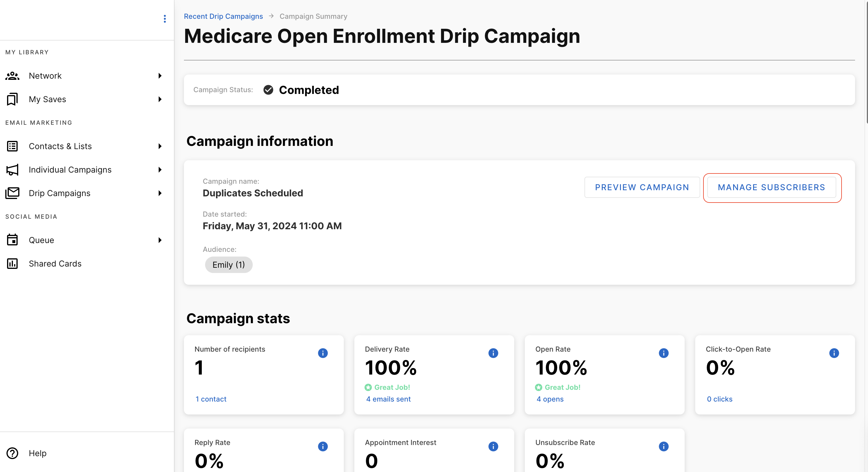The width and height of the screenshot is (868, 472).
Task: Click the Campaign Summary breadcrumb text
Action: 313,16
